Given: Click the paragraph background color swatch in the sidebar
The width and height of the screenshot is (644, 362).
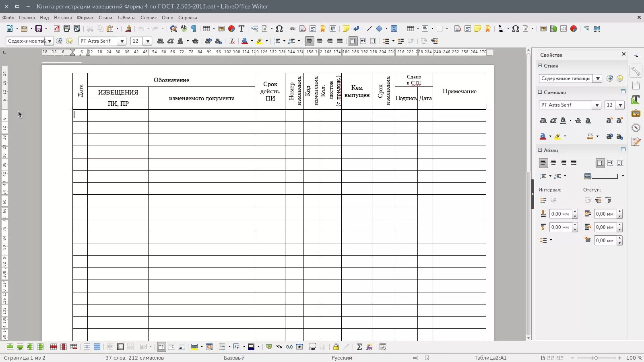Looking at the screenshot, I should [x=605, y=176].
